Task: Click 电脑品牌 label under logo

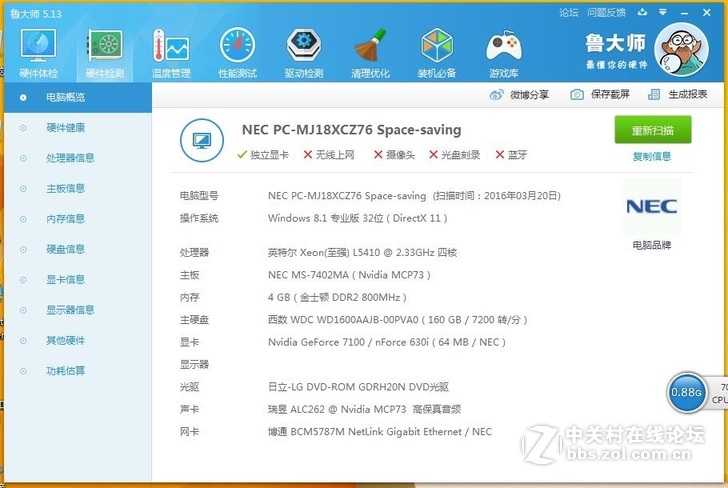Action: [x=652, y=245]
